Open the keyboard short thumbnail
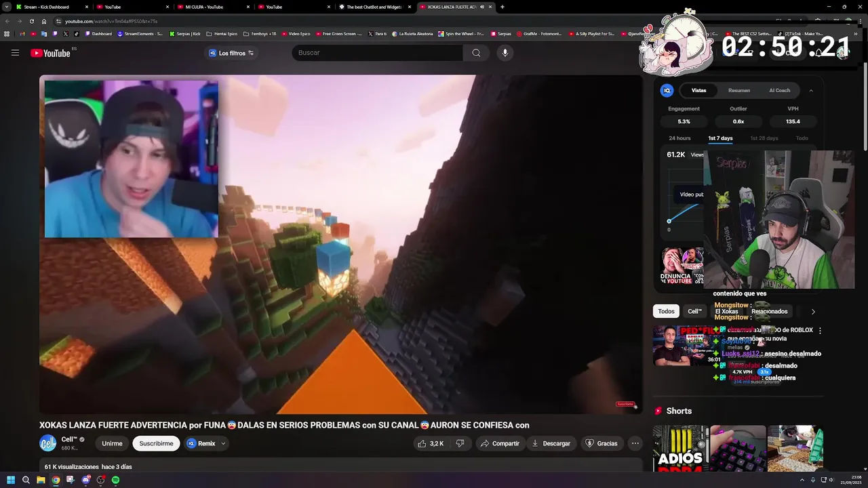The height and width of the screenshot is (488, 868). (738, 448)
